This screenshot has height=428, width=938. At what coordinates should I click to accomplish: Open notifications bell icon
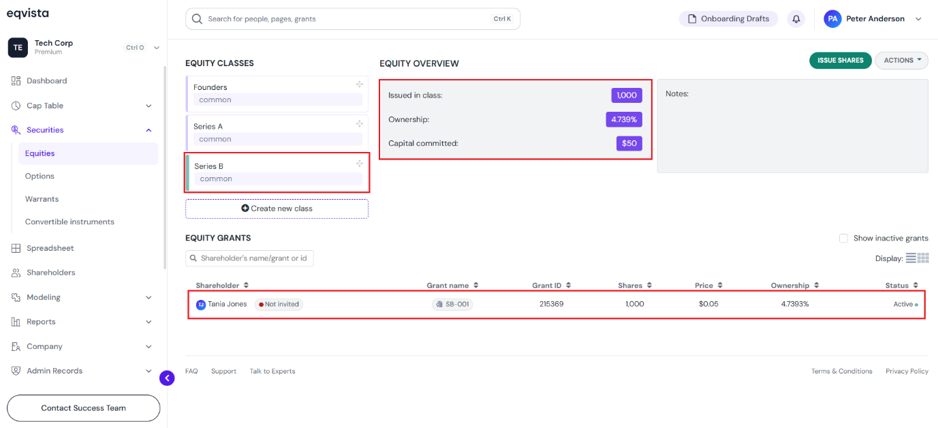796,19
